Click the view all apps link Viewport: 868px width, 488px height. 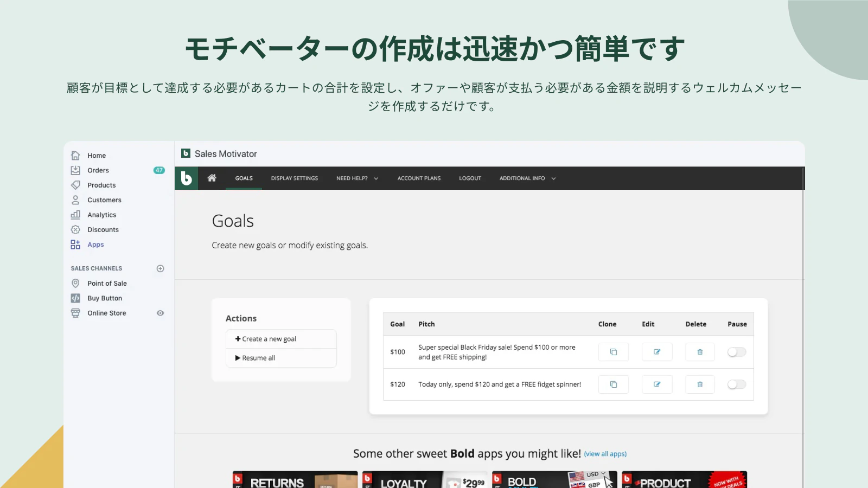(605, 454)
